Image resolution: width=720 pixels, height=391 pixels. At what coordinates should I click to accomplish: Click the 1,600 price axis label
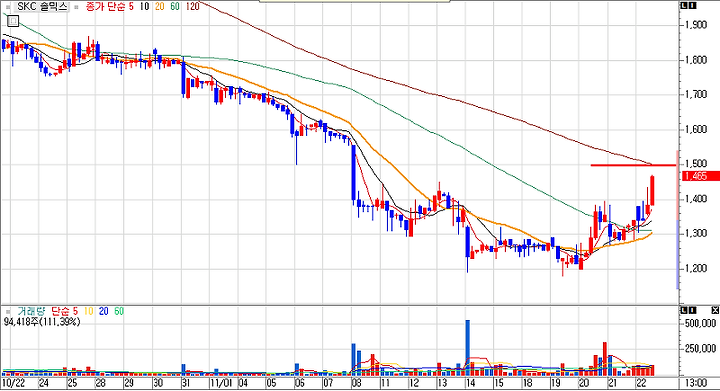(696, 130)
